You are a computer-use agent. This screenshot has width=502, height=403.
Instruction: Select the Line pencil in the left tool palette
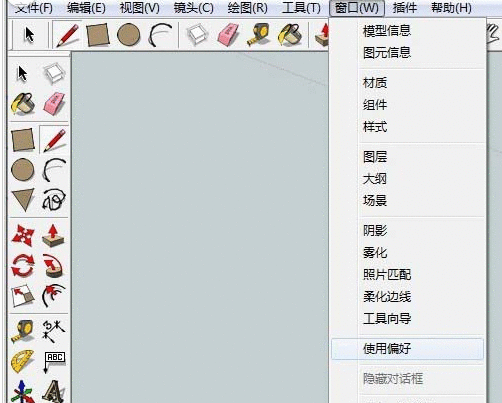(x=54, y=140)
